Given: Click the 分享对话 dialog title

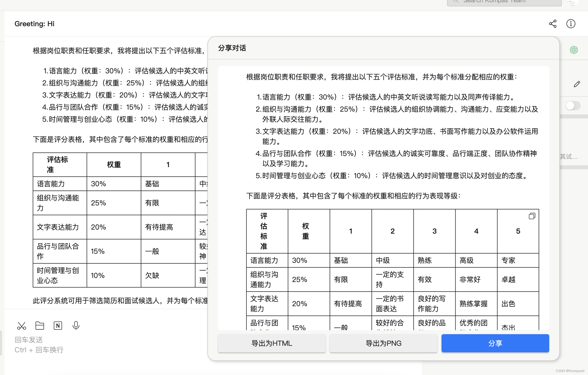Looking at the screenshot, I should coord(232,48).
